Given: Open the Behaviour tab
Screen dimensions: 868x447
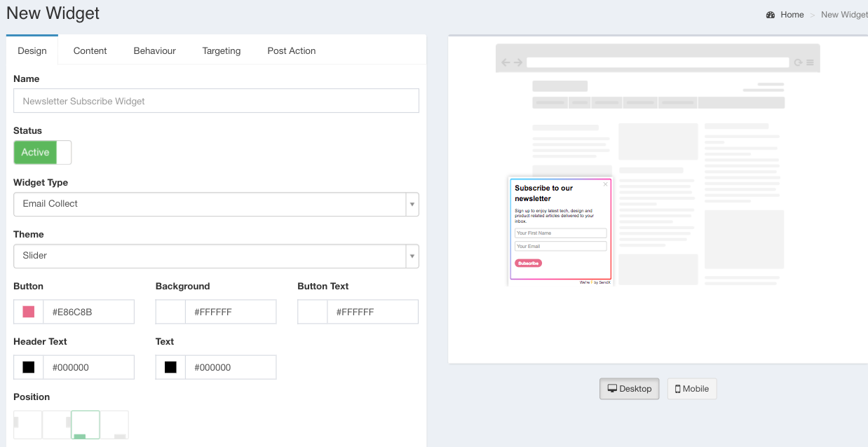Looking at the screenshot, I should (154, 50).
